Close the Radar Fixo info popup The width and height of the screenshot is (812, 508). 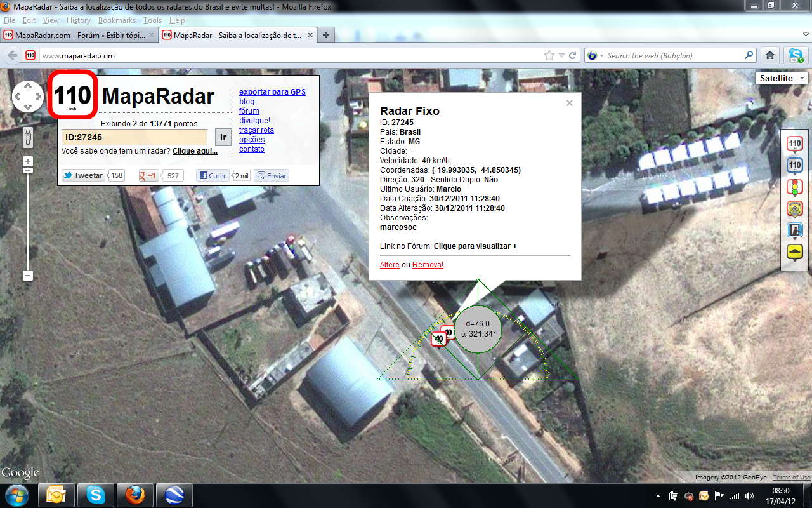pyautogui.click(x=570, y=102)
